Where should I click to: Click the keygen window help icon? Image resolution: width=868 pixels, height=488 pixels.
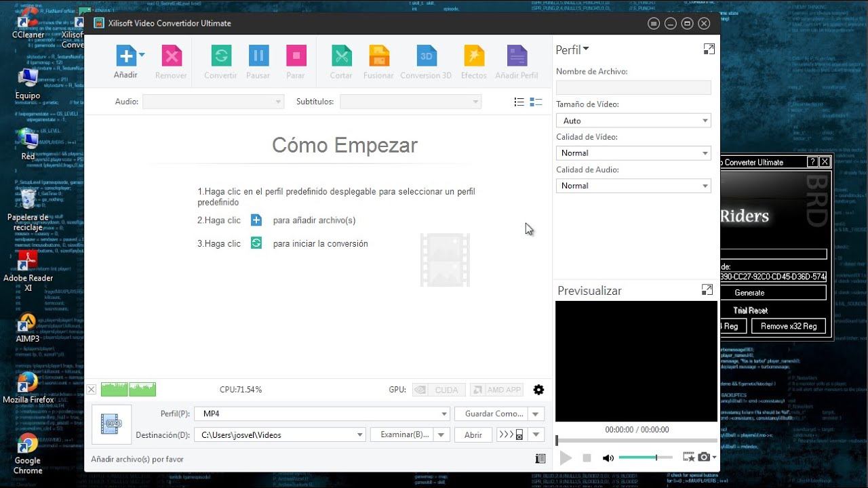[812, 162]
